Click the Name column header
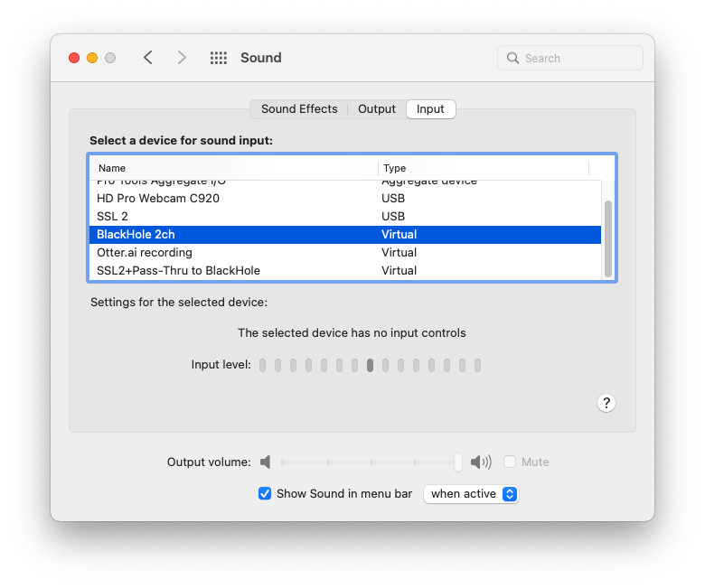 tap(233, 168)
